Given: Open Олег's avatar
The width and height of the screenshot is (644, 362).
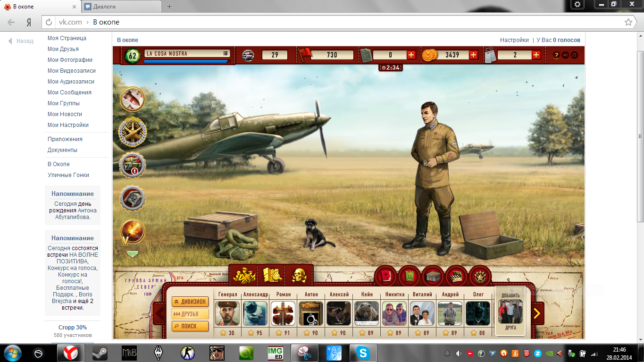Looking at the screenshot, I should click(478, 313).
